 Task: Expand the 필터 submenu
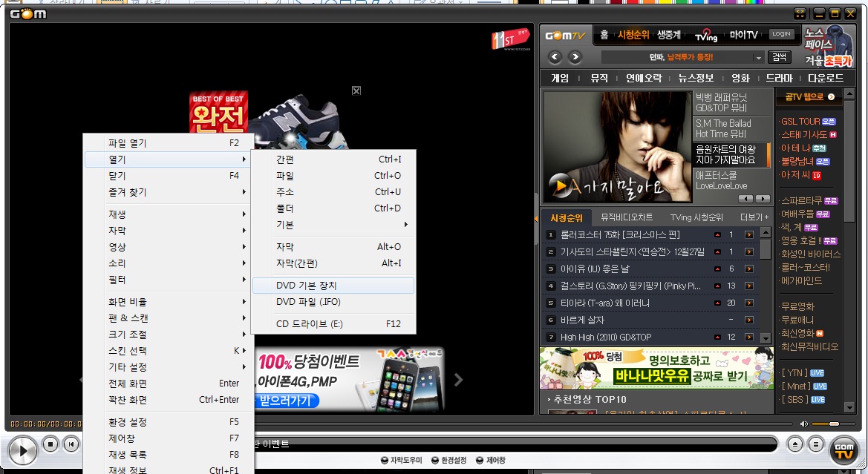[170, 280]
